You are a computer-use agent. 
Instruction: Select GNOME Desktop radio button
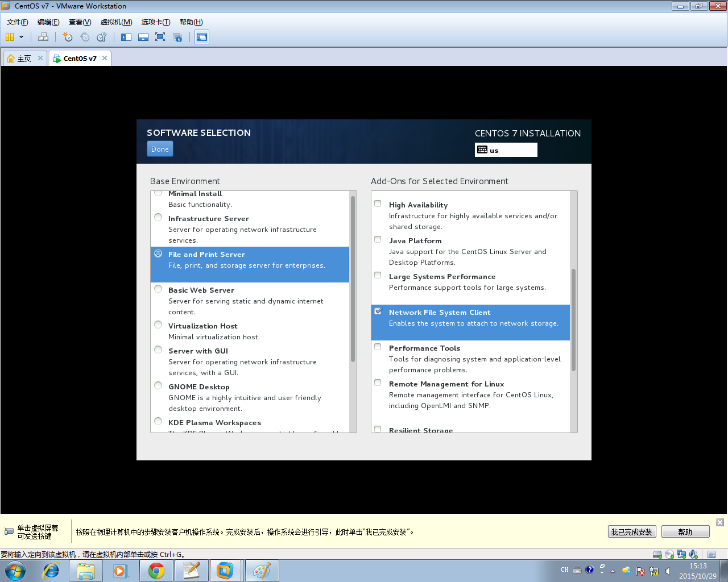158,385
